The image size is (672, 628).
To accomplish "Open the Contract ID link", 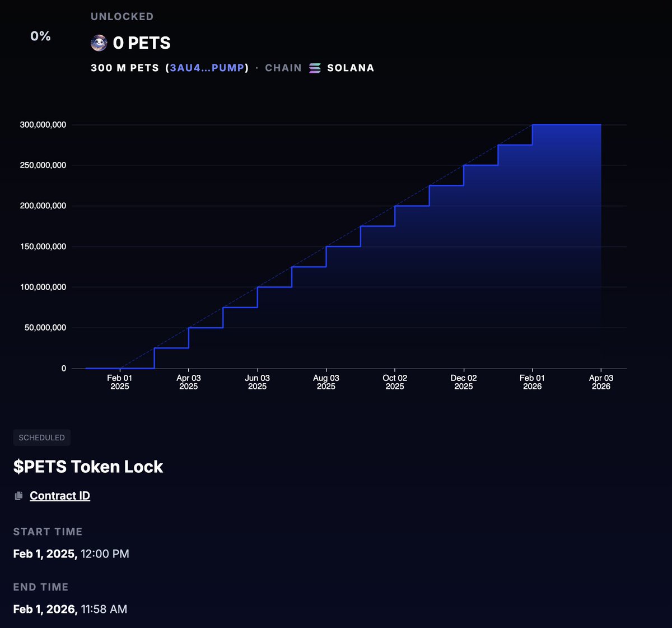I will (x=59, y=495).
